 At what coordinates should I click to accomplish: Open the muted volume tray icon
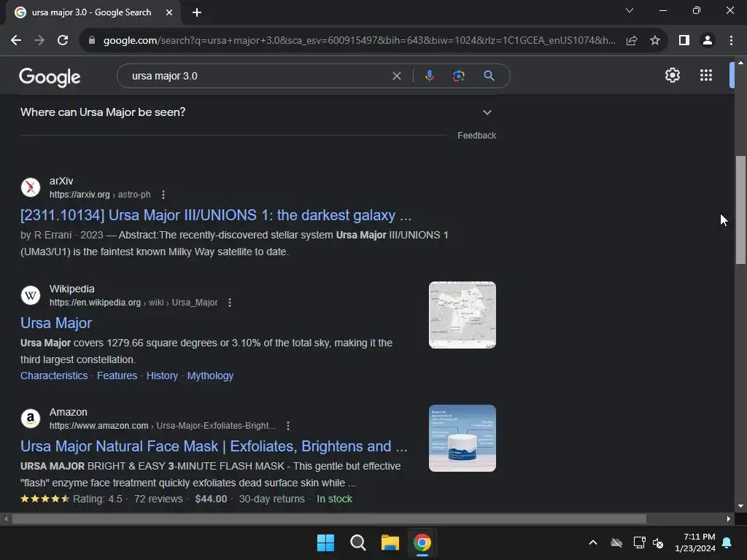point(658,542)
